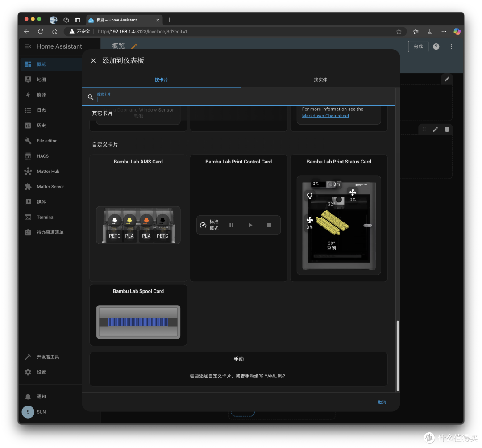Click the pencil icon next to 概览 title

[x=134, y=46]
